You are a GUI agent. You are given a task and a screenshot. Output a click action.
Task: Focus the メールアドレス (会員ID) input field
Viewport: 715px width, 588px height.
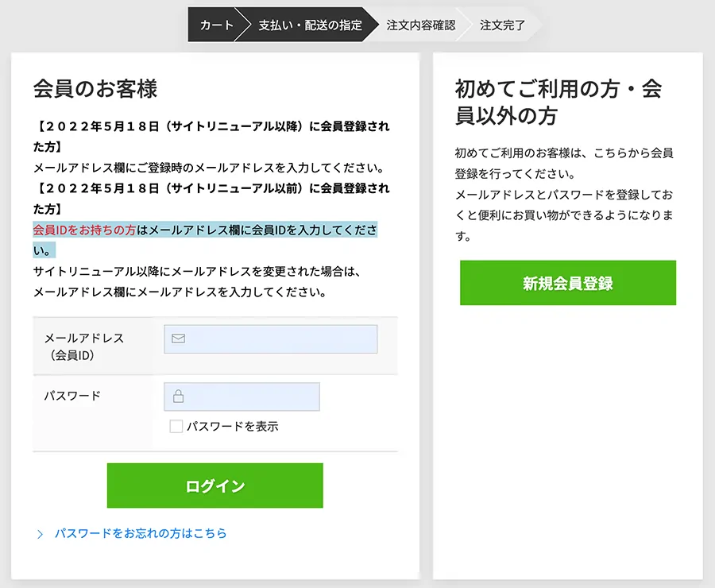pos(271,339)
